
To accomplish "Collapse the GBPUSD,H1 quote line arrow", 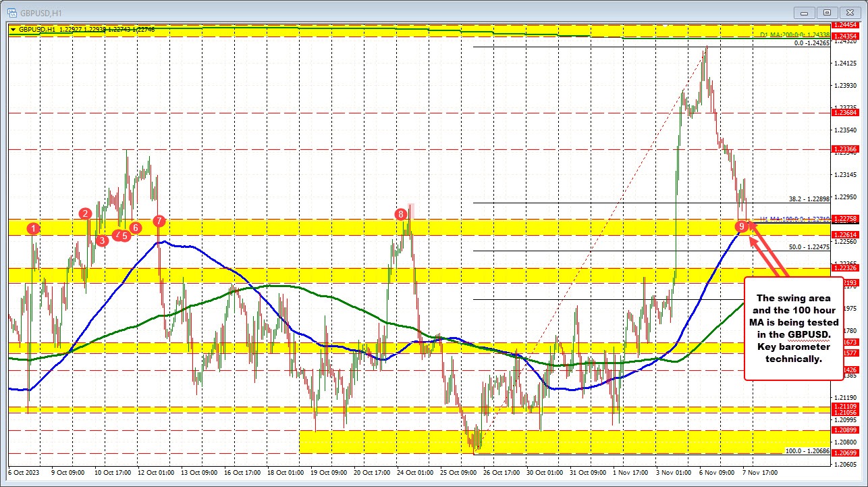I will coord(13,29).
